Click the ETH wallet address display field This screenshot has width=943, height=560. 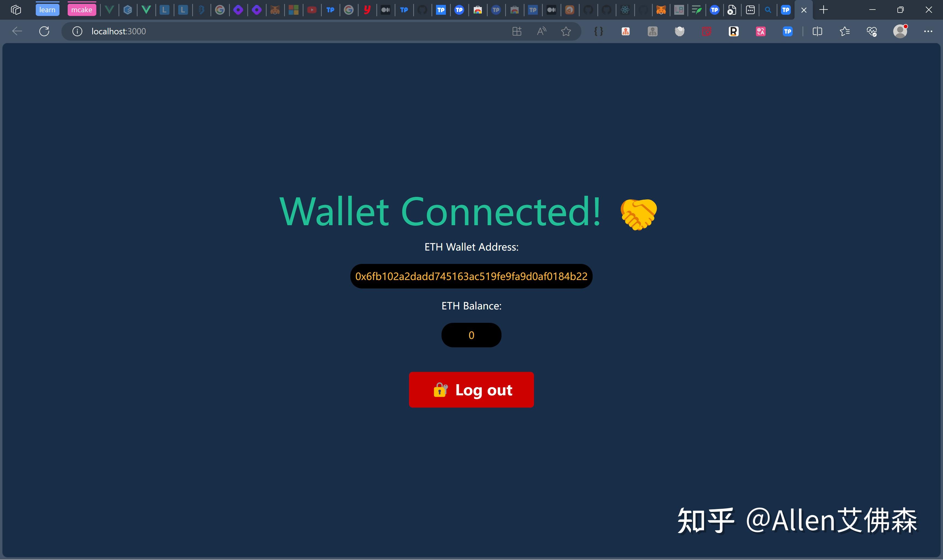pos(471,276)
